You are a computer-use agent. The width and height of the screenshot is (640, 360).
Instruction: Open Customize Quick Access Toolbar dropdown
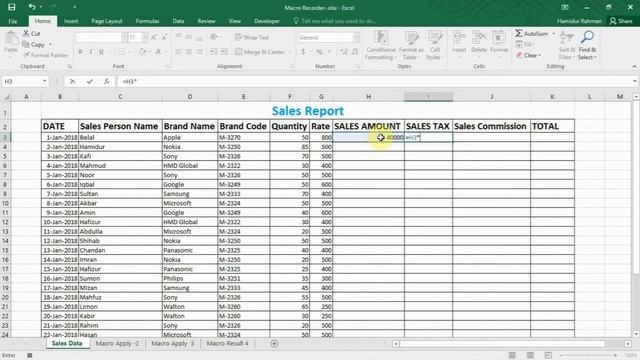click(74, 7)
